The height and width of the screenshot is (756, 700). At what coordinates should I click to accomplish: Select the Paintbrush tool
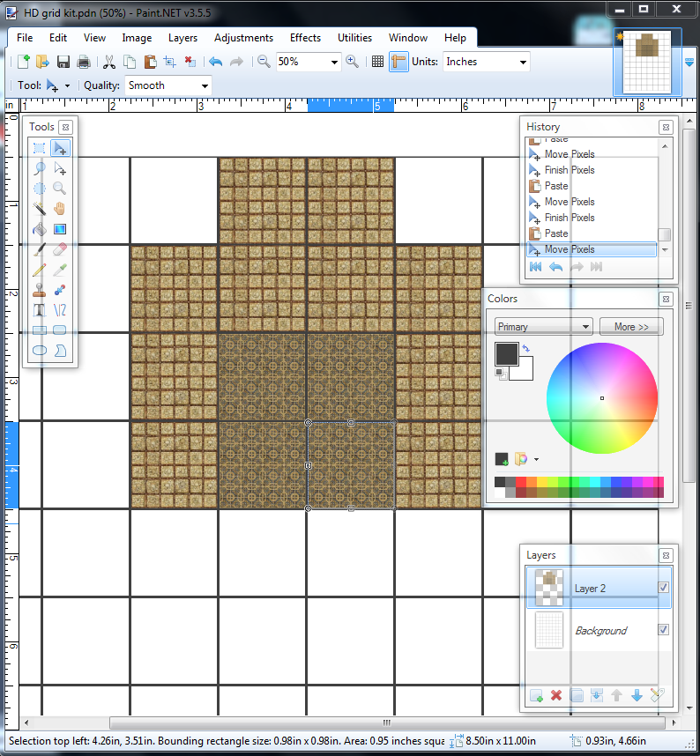tap(40, 249)
